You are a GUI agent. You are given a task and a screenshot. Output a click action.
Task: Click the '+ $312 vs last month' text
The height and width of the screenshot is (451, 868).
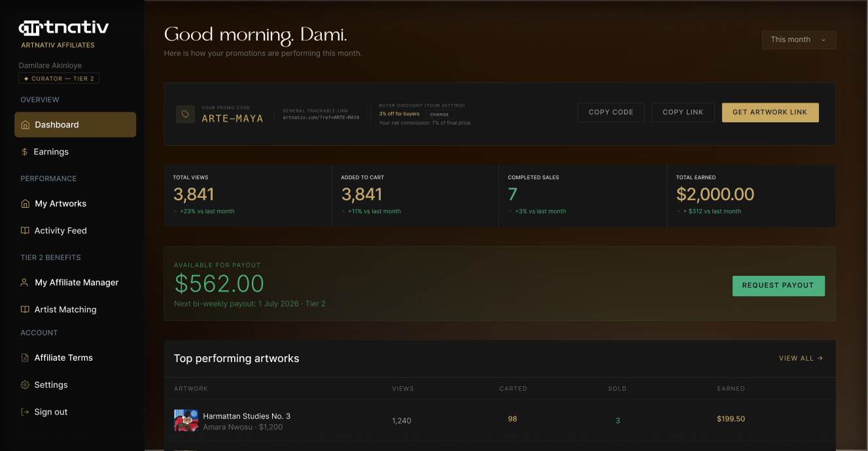712,212
